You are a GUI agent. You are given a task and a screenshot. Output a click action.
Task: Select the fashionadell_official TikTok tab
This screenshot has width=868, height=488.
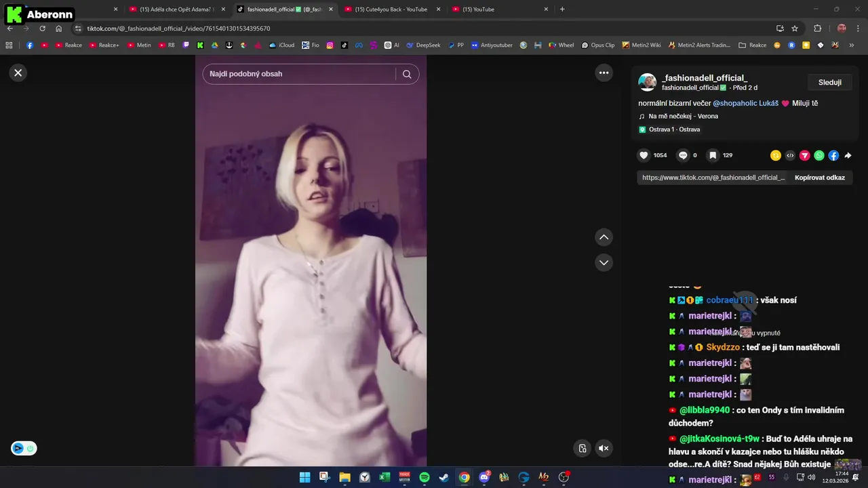point(283,9)
